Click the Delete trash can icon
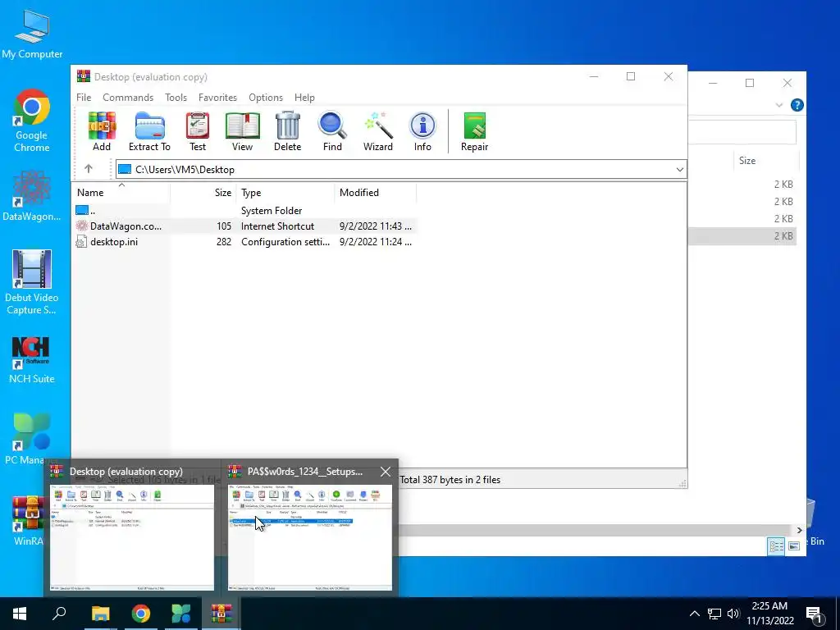The image size is (840, 630). (288, 132)
